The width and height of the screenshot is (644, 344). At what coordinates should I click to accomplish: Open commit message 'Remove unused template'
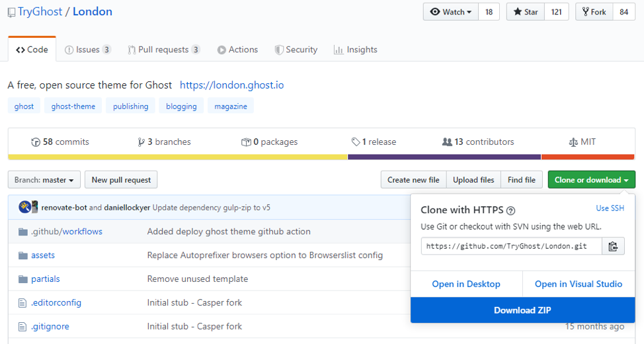(198, 279)
